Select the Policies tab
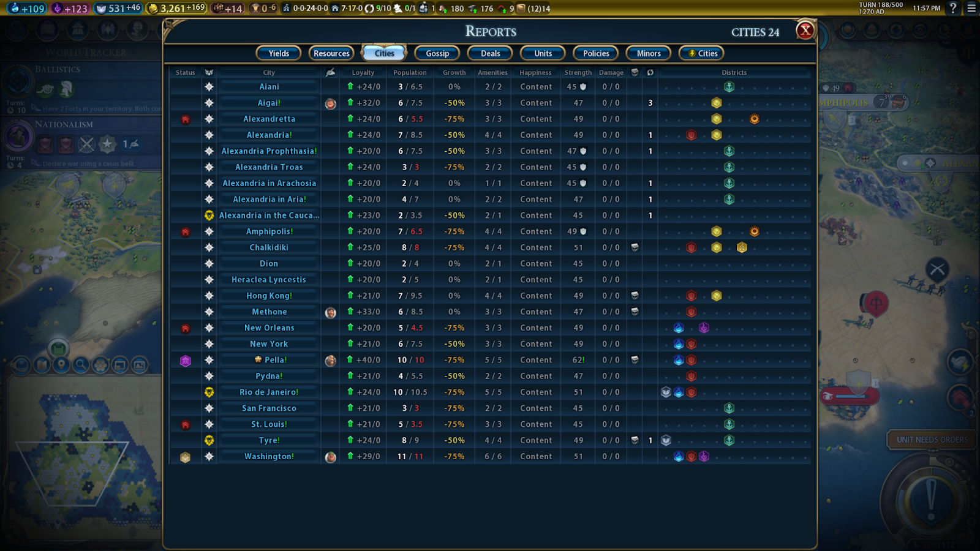Viewport: 980px width, 551px height. [596, 53]
